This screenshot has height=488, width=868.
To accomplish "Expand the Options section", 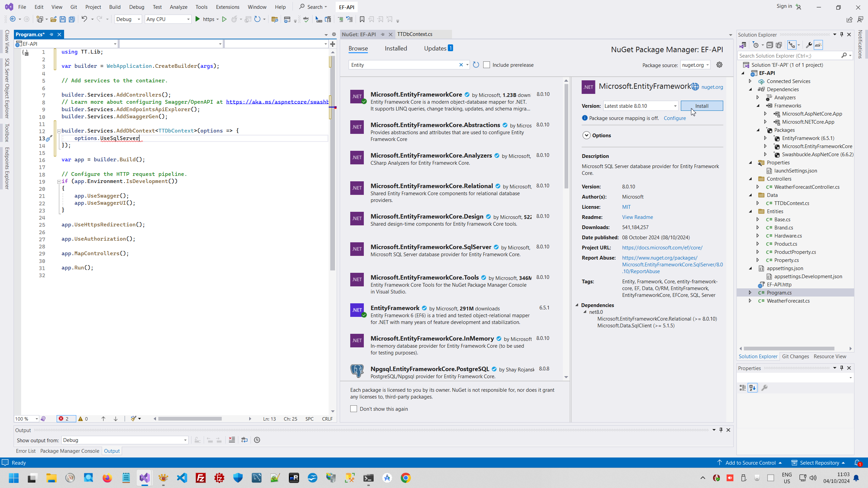I will tap(587, 135).
